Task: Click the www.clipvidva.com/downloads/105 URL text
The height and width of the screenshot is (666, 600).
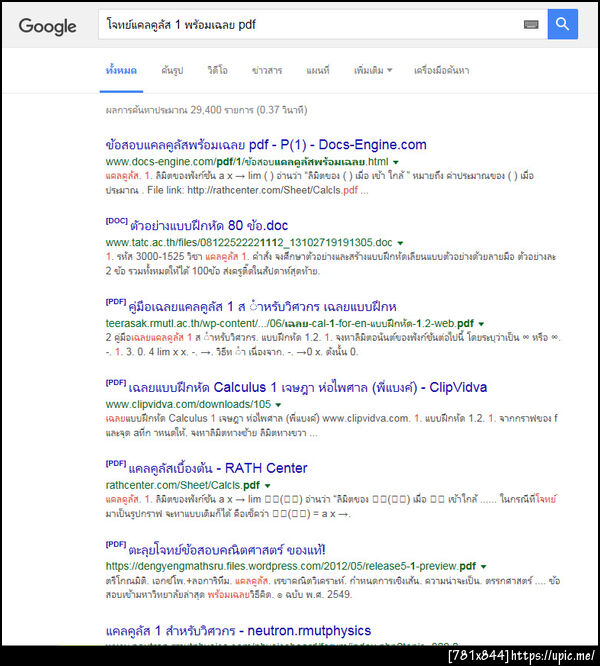Action: 188,404
